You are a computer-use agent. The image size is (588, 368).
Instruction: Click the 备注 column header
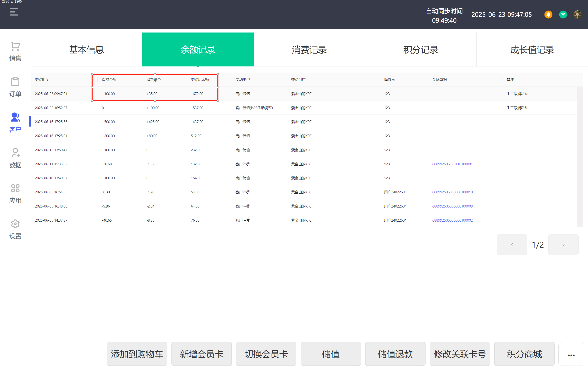click(x=510, y=80)
